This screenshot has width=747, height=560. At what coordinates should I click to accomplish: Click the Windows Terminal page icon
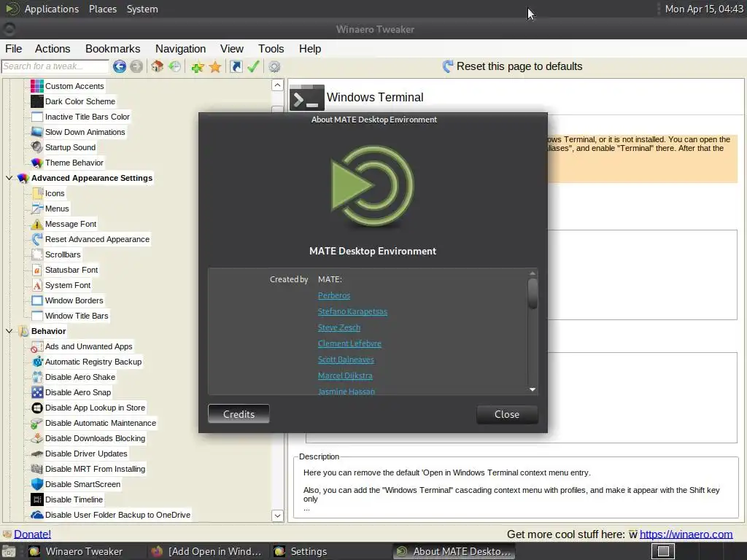click(x=307, y=98)
